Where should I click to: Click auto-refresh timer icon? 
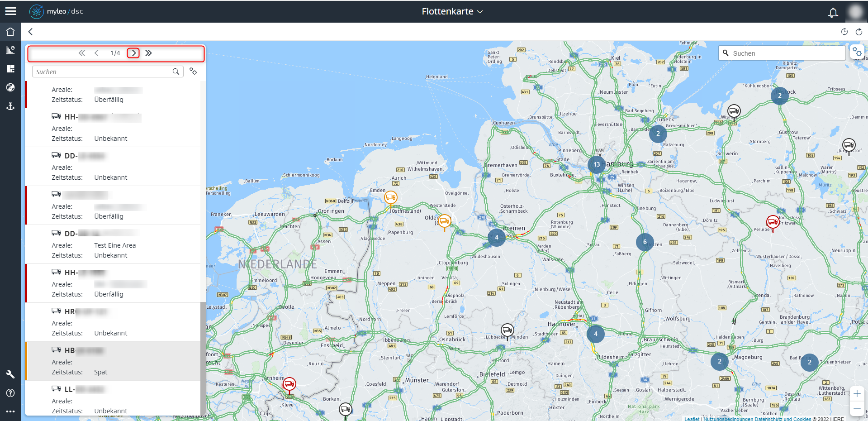844,32
